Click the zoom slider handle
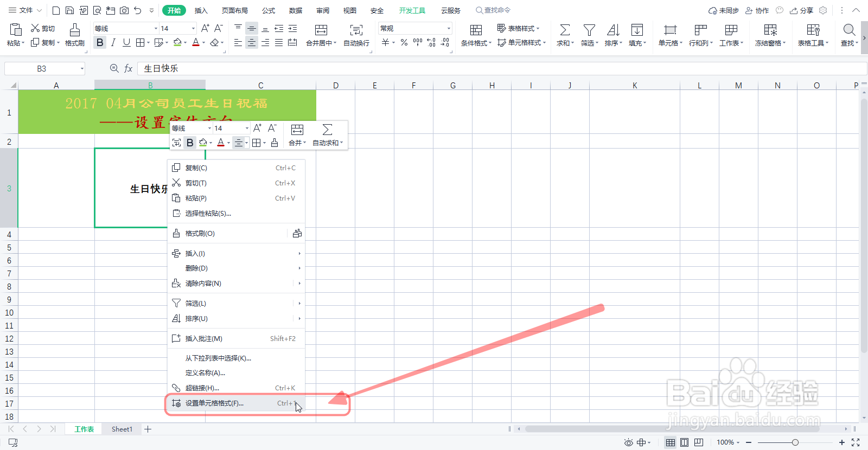 coord(795,442)
